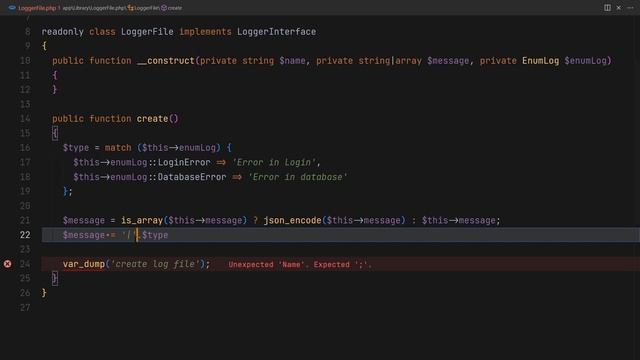Click closing brace on line 25
The width and height of the screenshot is (640, 360).
55,278
